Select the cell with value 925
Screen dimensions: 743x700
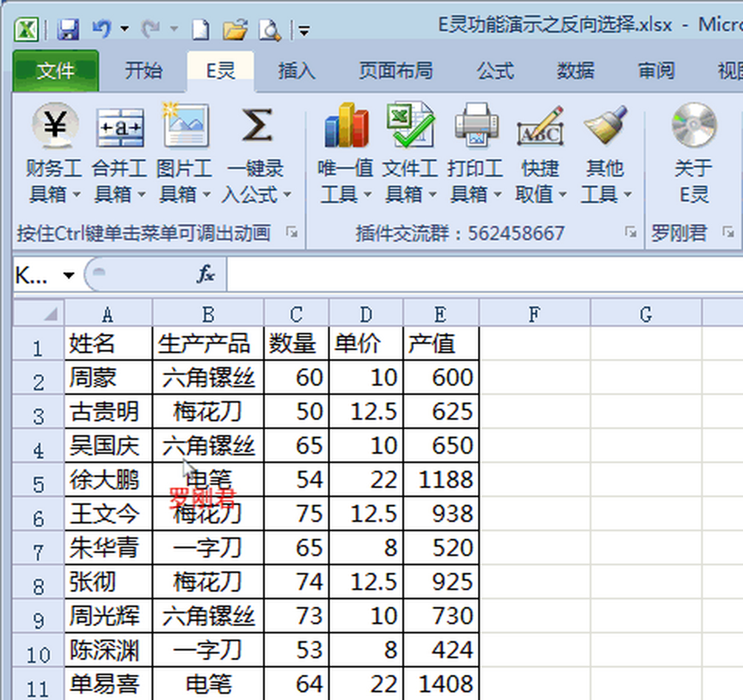click(441, 581)
